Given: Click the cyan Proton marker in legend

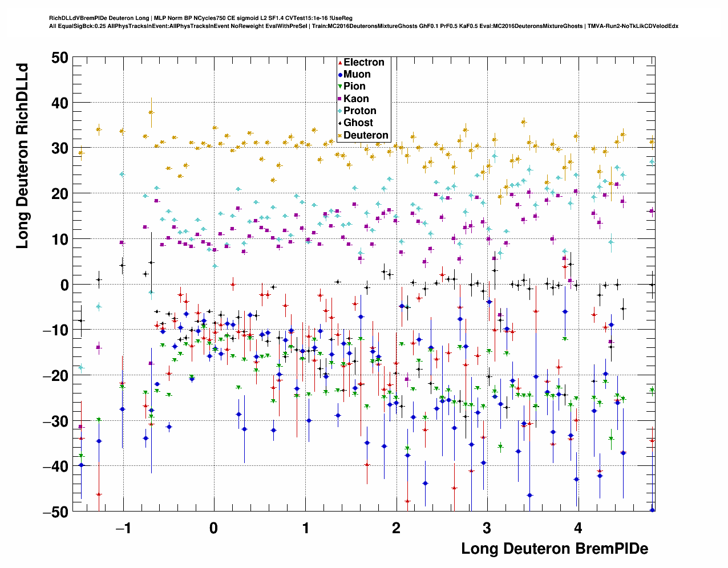Looking at the screenshot, I should [x=340, y=111].
